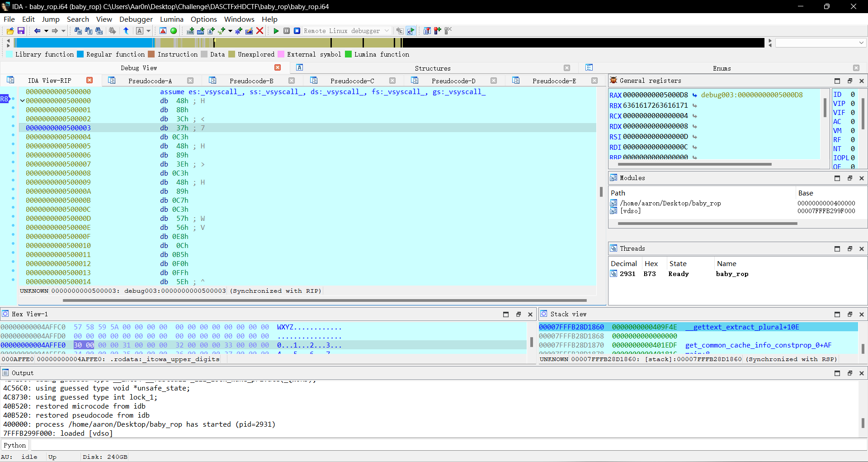Maximize the General registers panel
868x462 pixels.
tap(837, 81)
